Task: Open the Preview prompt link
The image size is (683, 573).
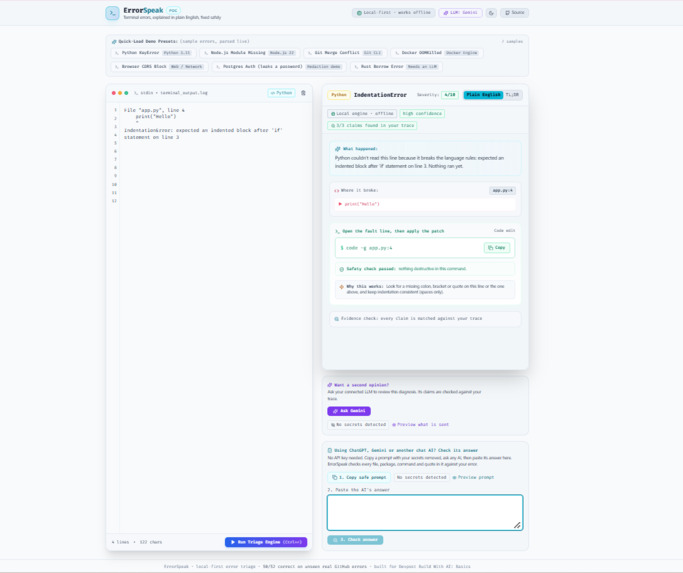Action: click(473, 477)
